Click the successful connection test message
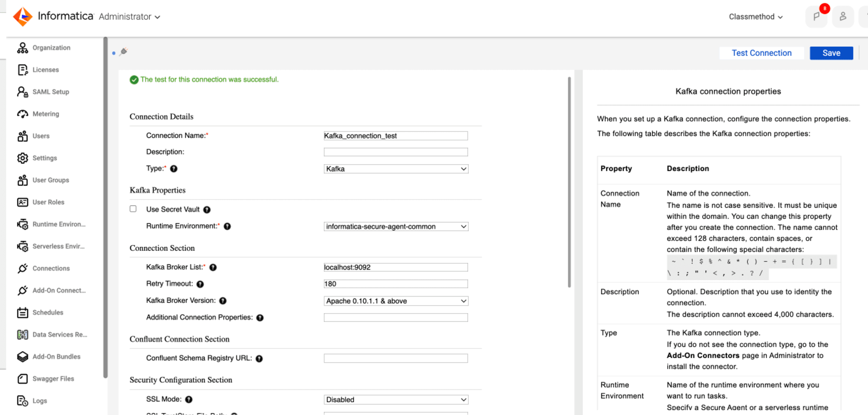Image resolution: width=868 pixels, height=415 pixels. 209,80
